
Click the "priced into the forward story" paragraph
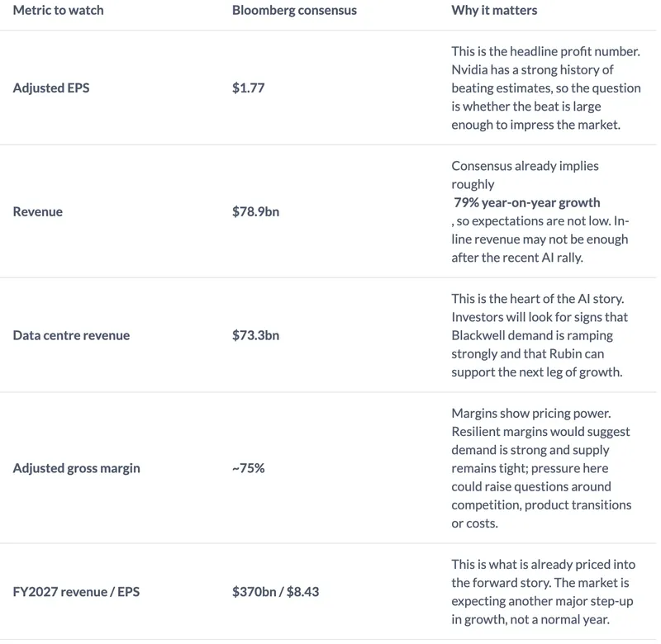(544, 592)
